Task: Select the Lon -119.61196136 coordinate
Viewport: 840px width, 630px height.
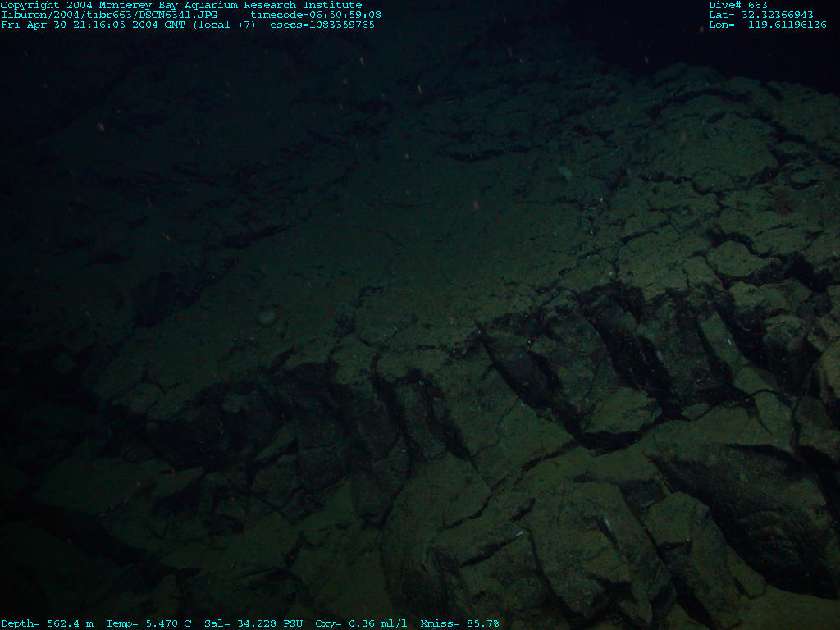Action: 768,25
